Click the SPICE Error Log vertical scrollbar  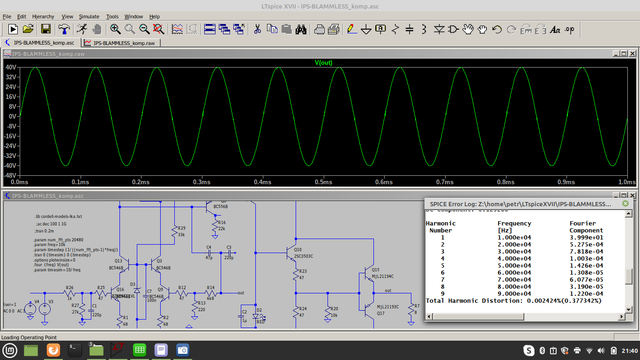click(629, 262)
